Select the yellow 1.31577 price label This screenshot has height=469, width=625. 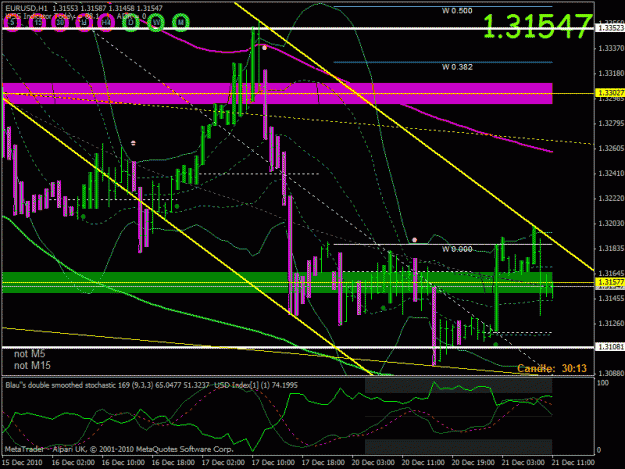609,282
